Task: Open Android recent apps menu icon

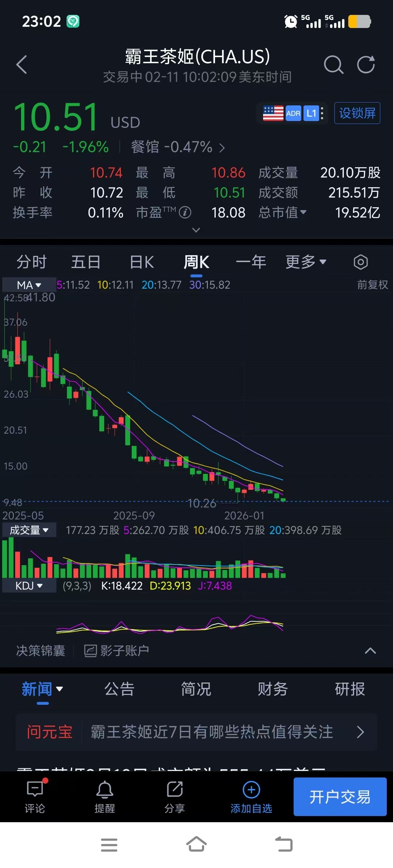Action: [x=109, y=845]
